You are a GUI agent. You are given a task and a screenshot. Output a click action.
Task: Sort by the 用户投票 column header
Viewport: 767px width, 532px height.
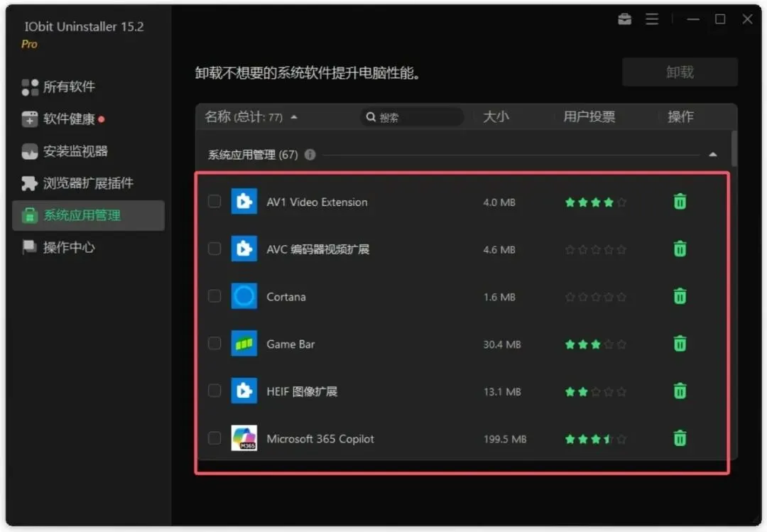click(589, 117)
